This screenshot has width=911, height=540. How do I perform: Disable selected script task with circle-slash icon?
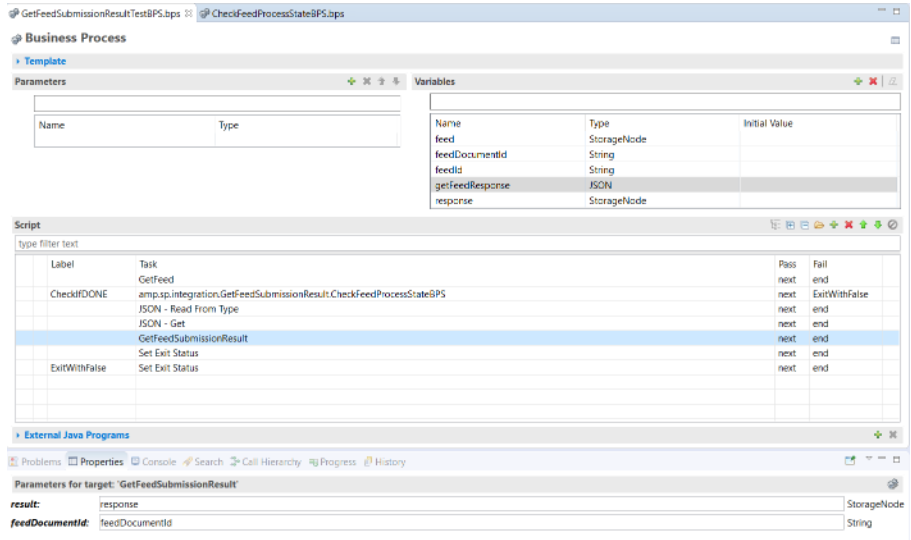(893, 225)
